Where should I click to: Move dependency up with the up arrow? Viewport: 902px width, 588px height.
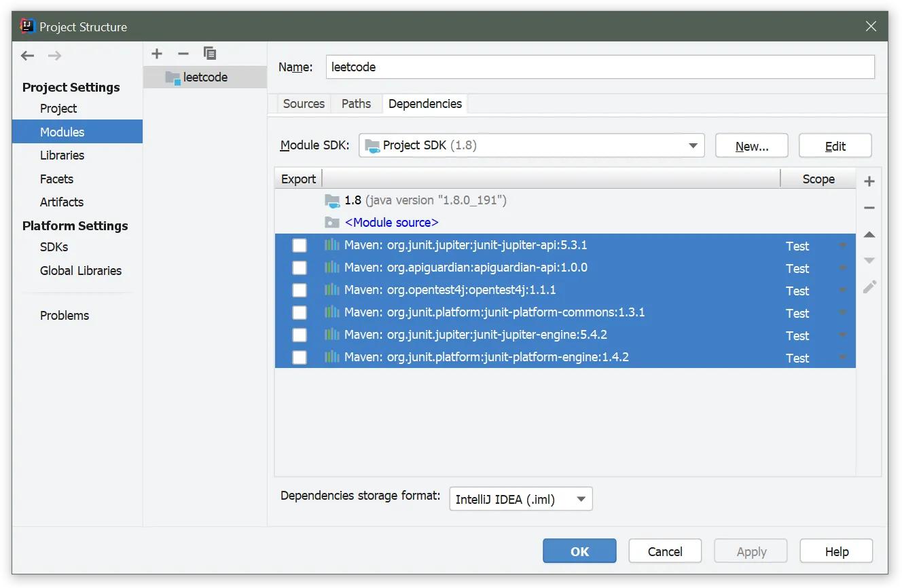(x=869, y=234)
